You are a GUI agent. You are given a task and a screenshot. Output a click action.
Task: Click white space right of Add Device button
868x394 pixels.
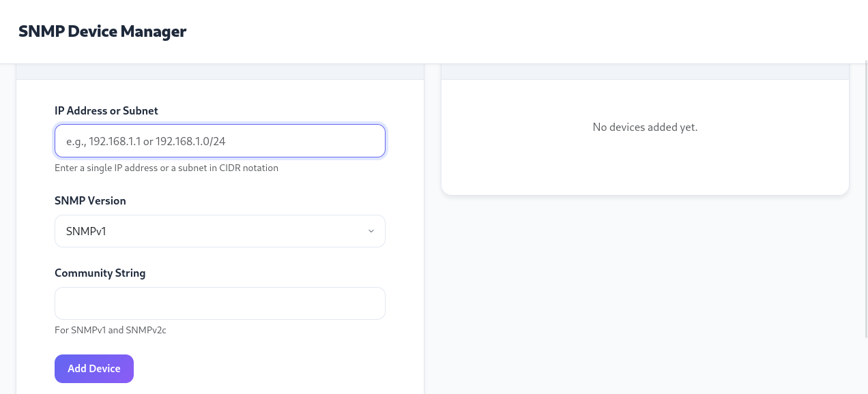[x=273, y=369]
